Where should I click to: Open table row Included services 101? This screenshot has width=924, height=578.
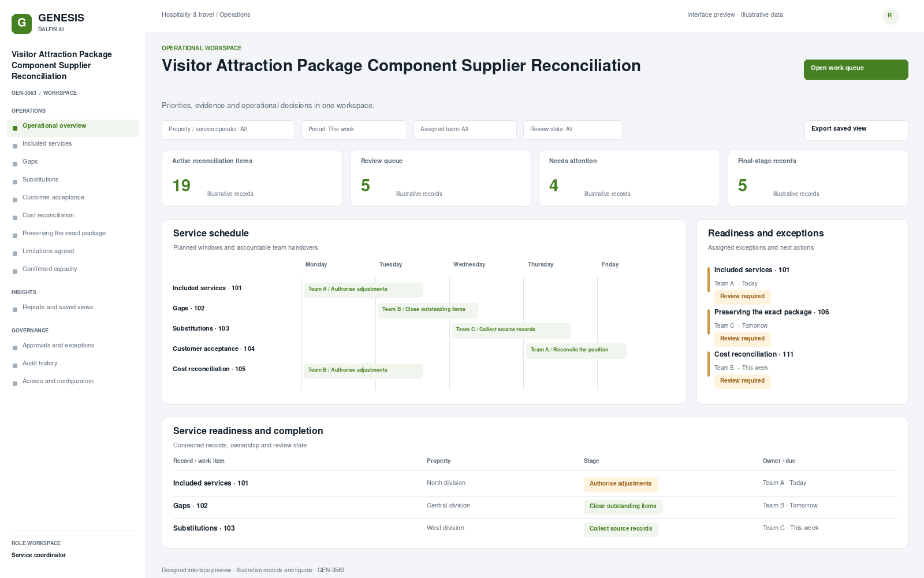tap(535, 484)
